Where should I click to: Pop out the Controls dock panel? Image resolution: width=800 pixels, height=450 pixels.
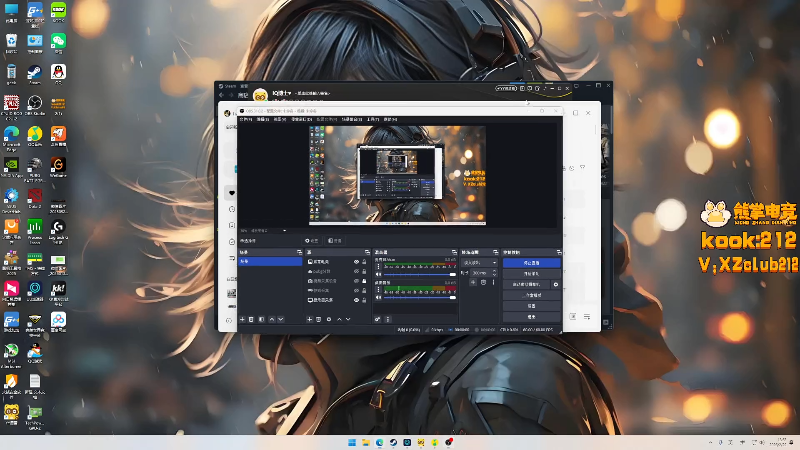point(559,253)
